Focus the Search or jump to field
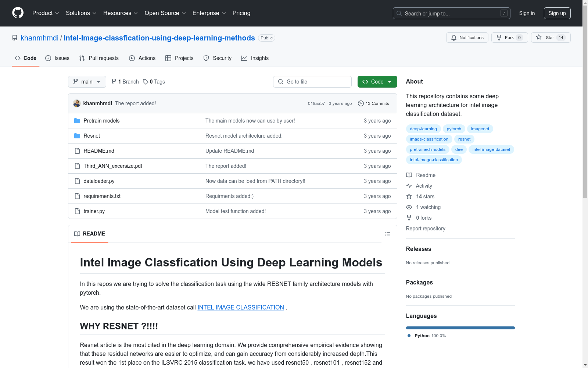The width and height of the screenshot is (588, 368). coord(452,13)
